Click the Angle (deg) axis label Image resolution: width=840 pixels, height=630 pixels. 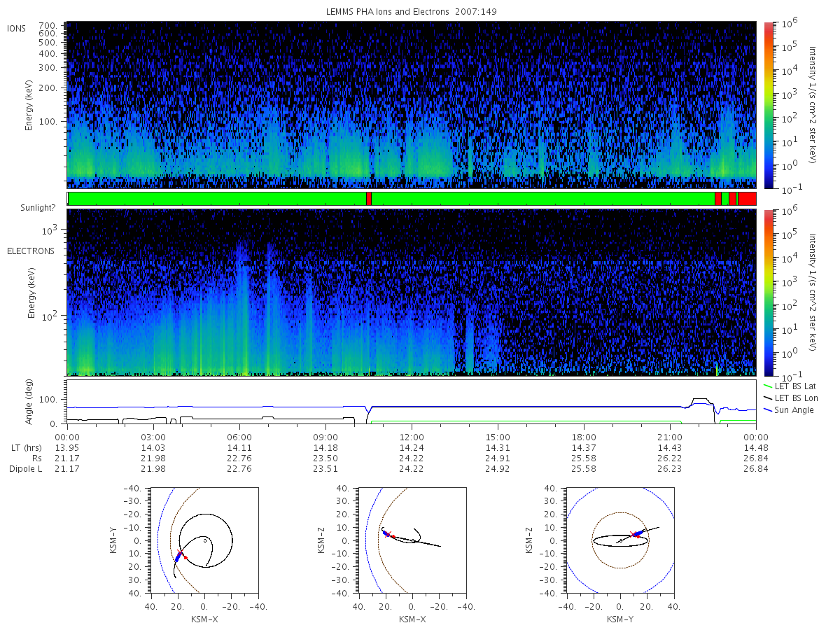point(32,402)
